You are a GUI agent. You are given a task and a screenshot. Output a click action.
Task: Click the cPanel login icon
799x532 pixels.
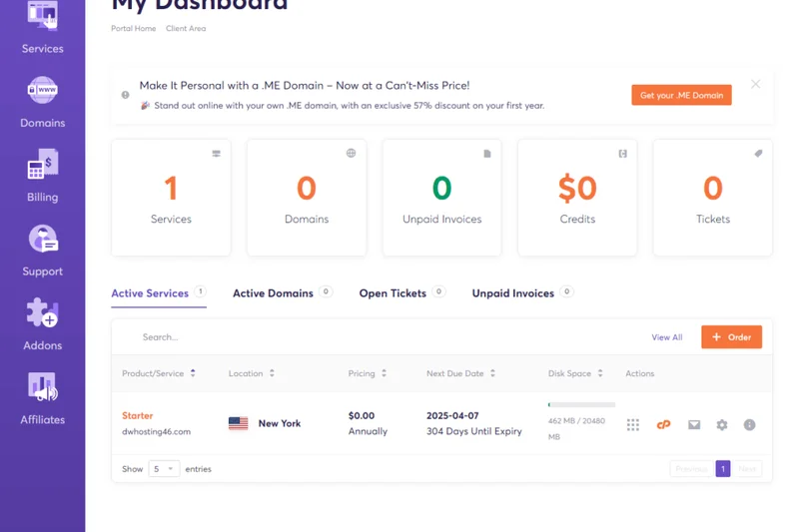pyautogui.click(x=663, y=425)
